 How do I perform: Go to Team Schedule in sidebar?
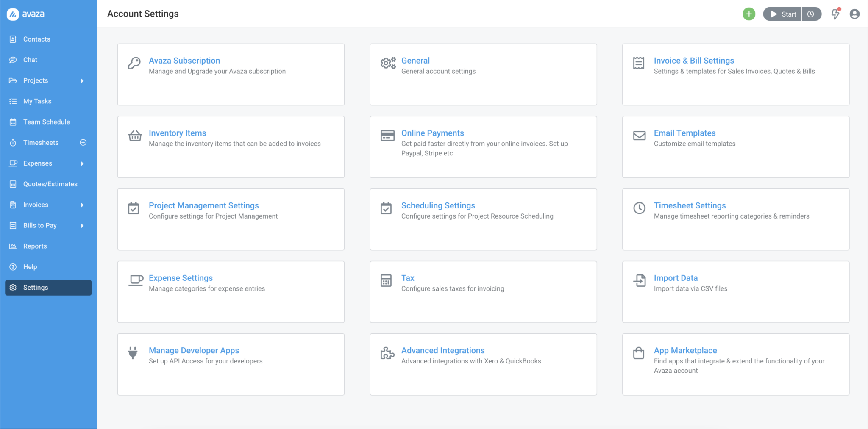pyautogui.click(x=48, y=122)
